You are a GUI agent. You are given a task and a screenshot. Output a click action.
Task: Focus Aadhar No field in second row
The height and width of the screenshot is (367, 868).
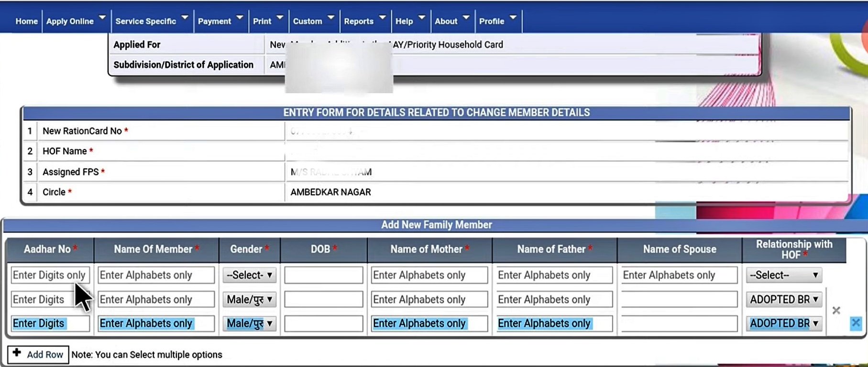pyautogui.click(x=50, y=300)
